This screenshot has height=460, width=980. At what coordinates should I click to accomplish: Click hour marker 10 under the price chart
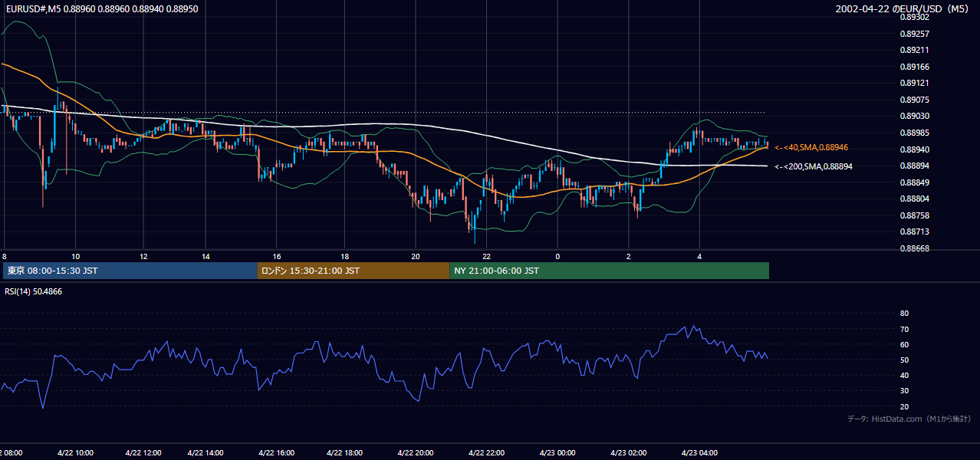pyautogui.click(x=75, y=256)
